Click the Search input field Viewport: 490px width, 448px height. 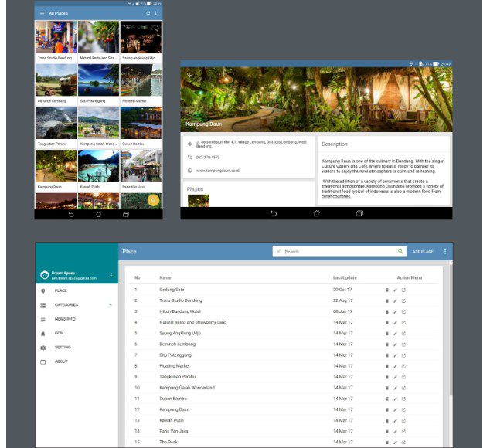(x=339, y=252)
